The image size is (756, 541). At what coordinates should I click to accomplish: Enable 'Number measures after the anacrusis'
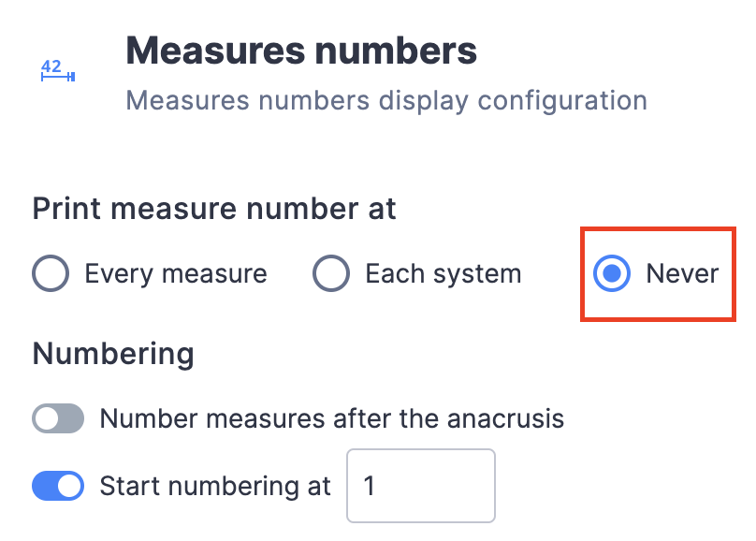click(58, 418)
